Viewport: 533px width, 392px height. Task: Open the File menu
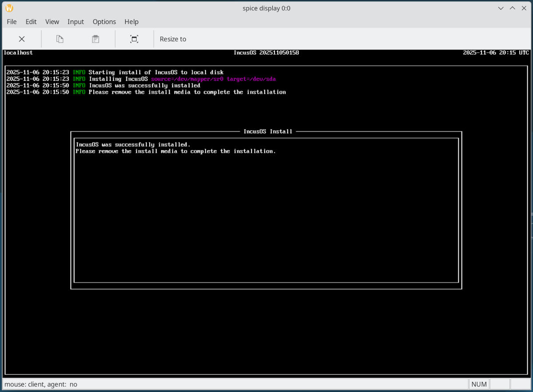click(12, 21)
